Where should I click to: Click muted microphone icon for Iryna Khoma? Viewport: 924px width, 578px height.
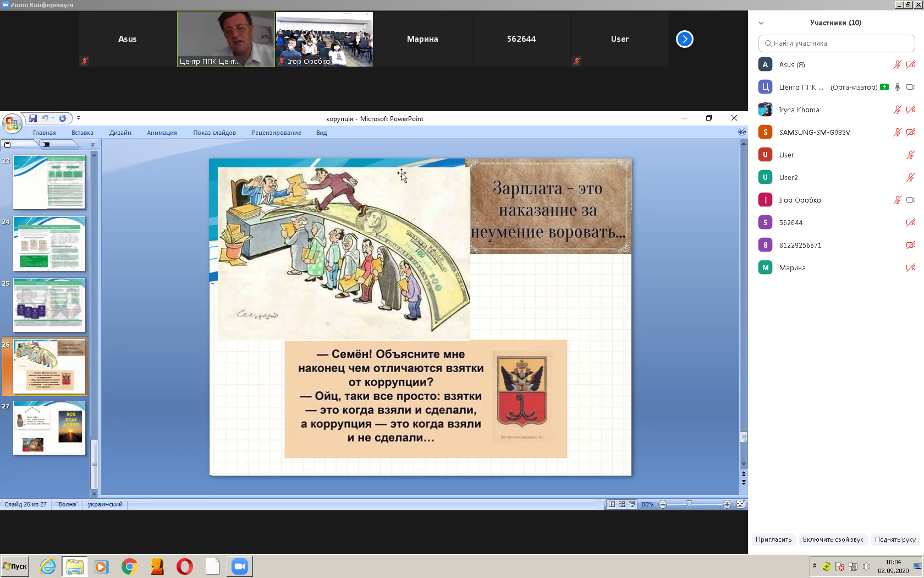click(897, 110)
